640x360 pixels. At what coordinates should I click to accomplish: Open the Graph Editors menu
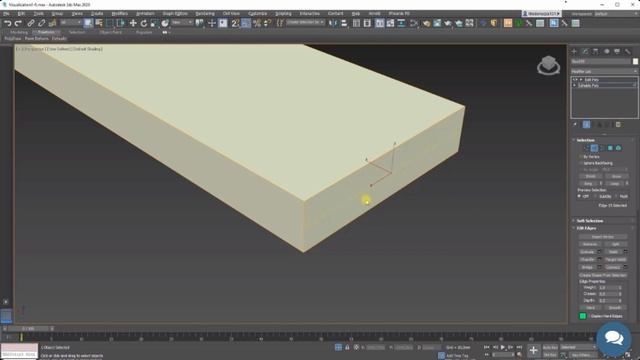point(175,14)
